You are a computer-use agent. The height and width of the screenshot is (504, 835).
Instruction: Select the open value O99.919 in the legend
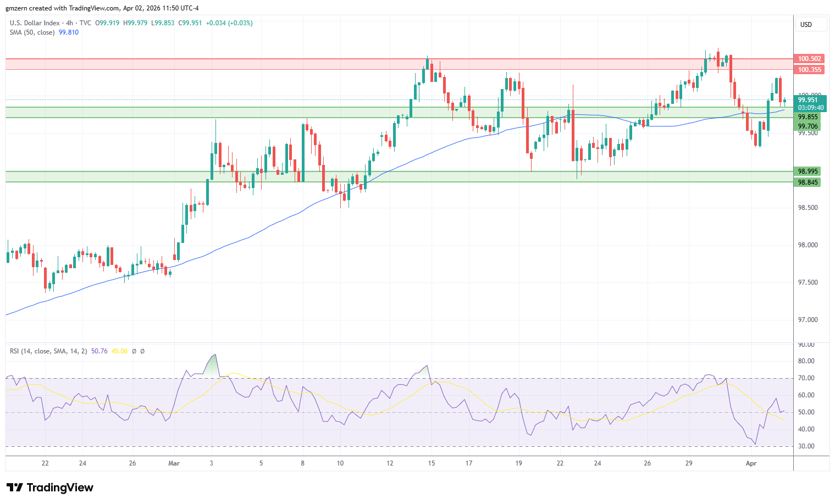pos(108,23)
